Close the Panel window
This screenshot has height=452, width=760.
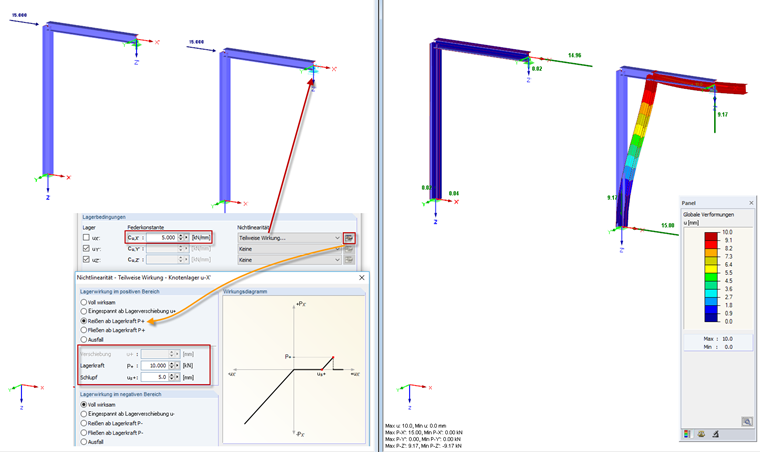point(751,203)
